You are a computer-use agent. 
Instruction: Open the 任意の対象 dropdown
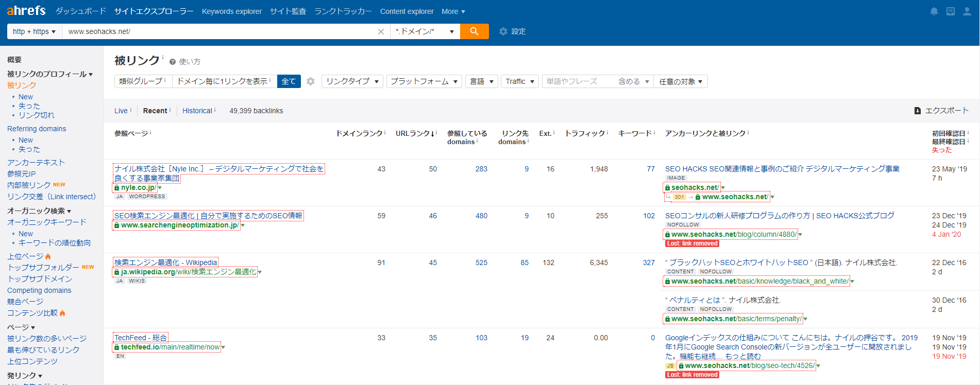[x=681, y=81]
